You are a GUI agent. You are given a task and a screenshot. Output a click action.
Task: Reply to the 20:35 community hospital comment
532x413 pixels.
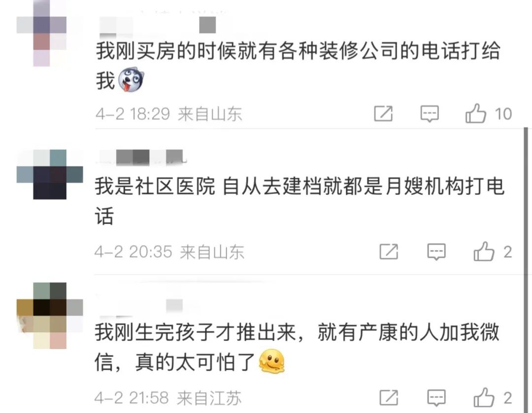(436, 252)
